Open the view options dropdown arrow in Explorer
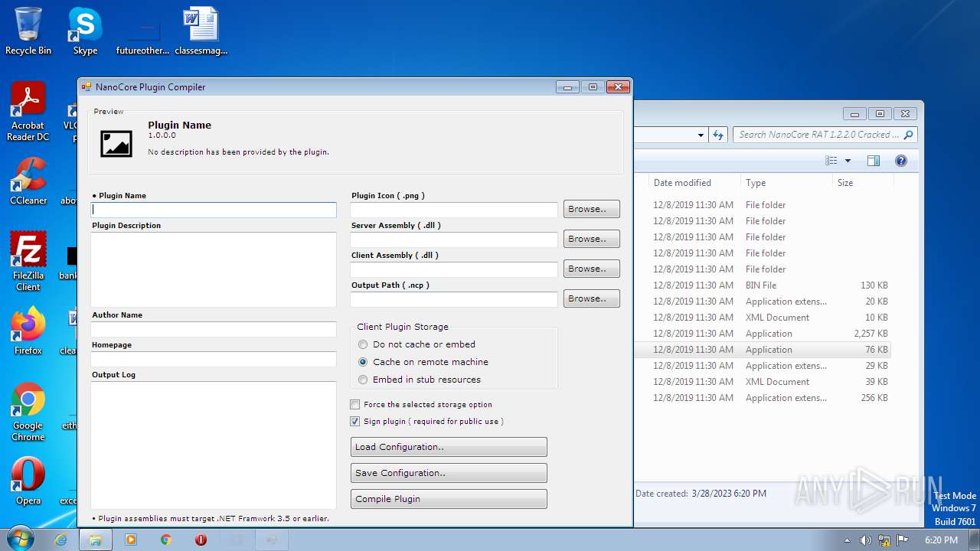The width and height of the screenshot is (980, 551). 848,161
